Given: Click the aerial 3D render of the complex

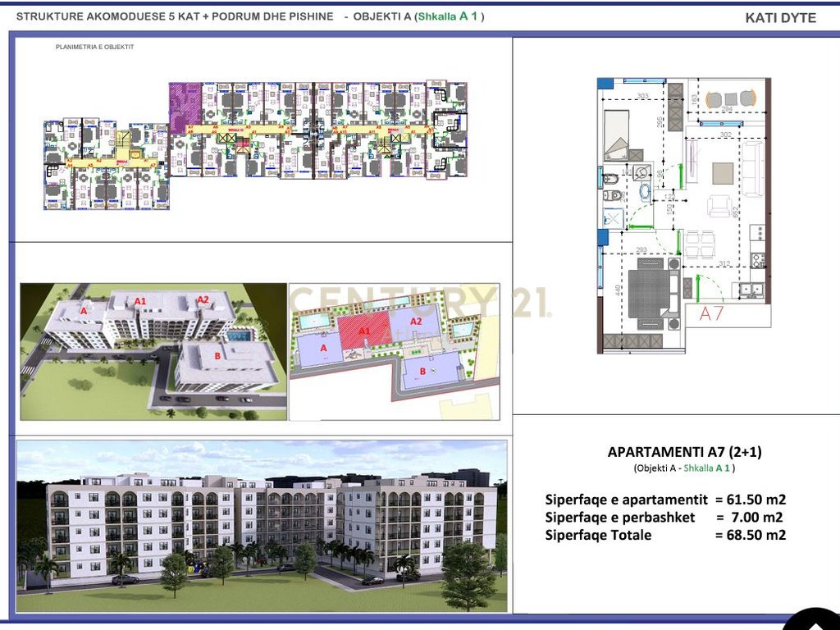Looking at the screenshot, I should click(153, 351).
